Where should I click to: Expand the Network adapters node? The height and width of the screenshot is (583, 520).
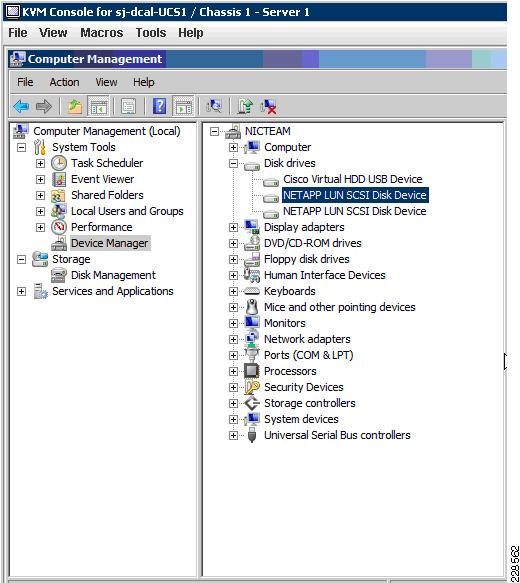pyautogui.click(x=233, y=339)
